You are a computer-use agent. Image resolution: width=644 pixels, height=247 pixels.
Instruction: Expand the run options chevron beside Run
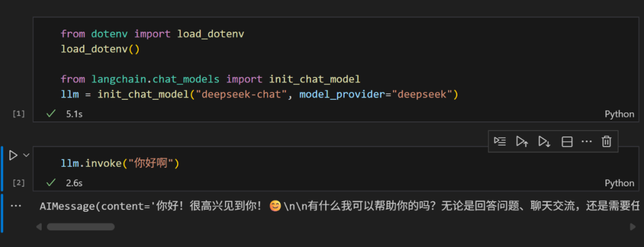point(26,155)
